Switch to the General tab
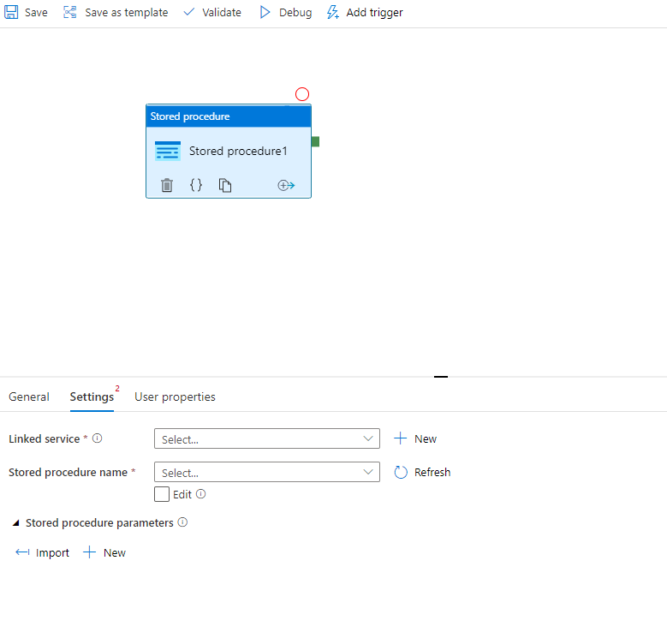667x644 pixels. coord(29,397)
